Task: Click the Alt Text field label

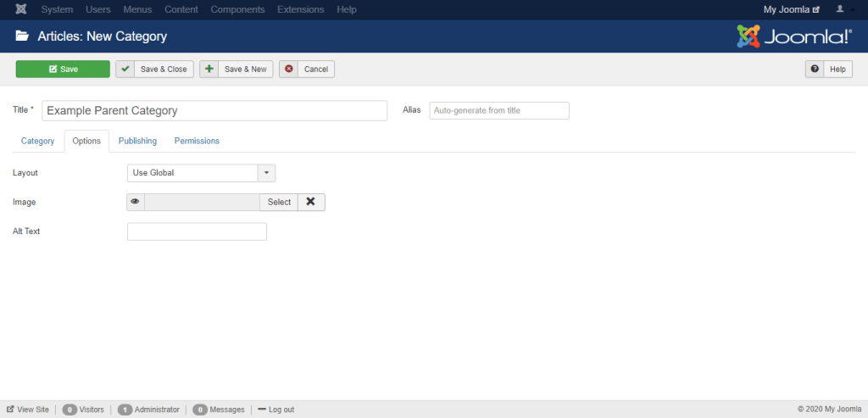Action: 26,231
